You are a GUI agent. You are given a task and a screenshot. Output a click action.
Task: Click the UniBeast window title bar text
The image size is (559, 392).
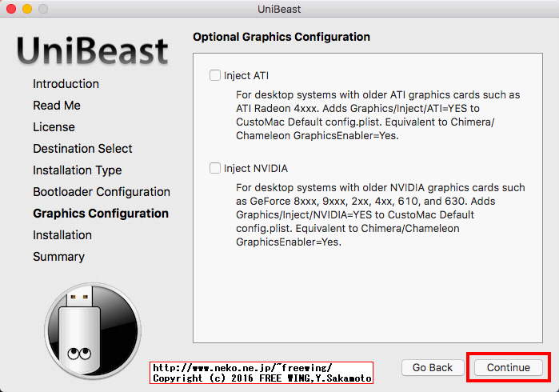tap(279, 9)
